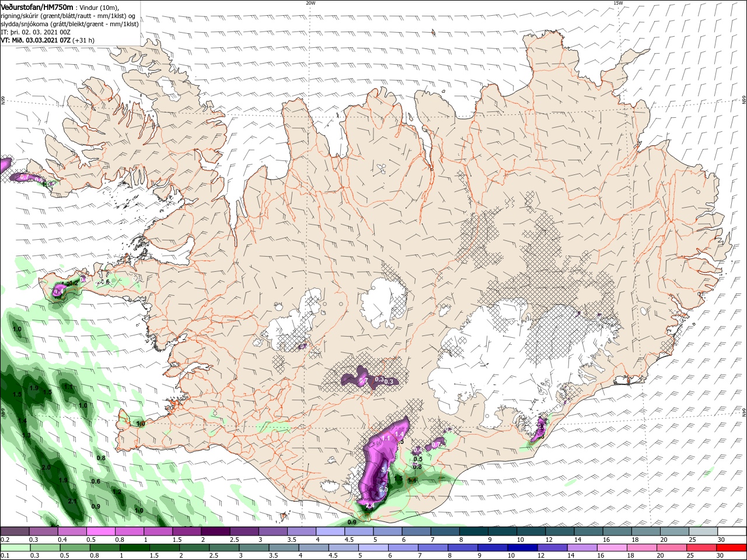747x560 pixels.
Task: Pick lower scale swatch between 3 and 3.5
Action: coord(254,548)
